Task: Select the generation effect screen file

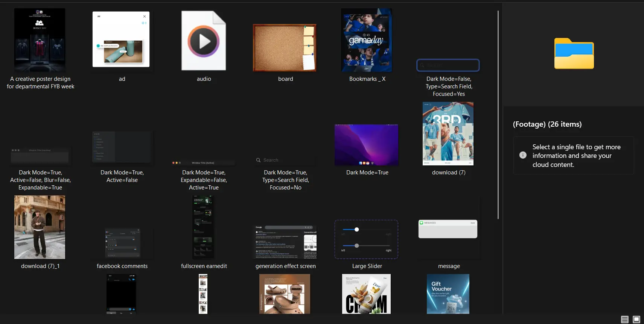Action: click(285, 242)
